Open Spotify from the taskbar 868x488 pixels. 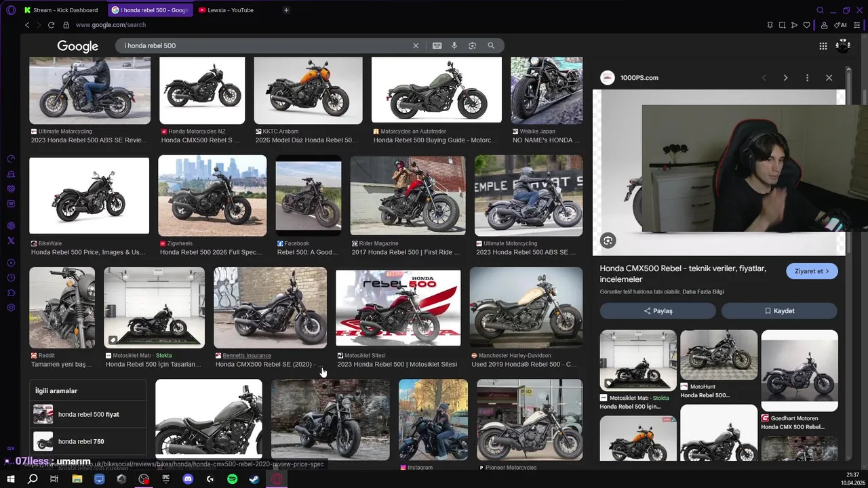point(232,479)
